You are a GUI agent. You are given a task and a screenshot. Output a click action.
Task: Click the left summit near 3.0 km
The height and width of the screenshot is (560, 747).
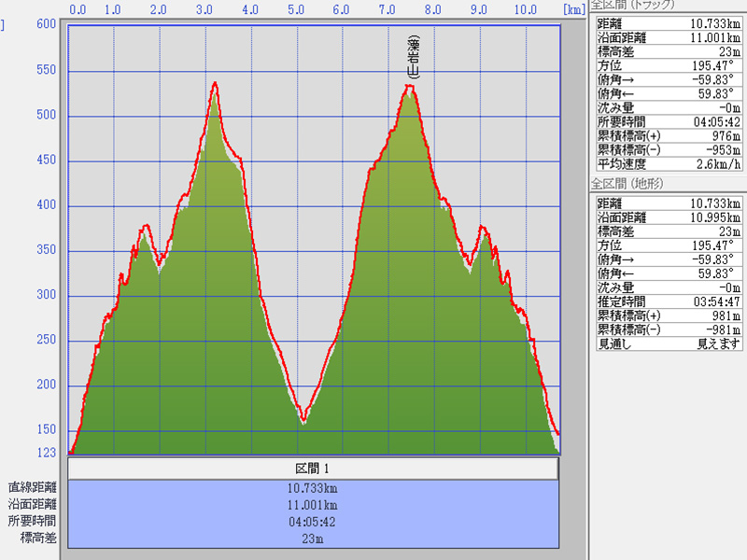(x=216, y=84)
